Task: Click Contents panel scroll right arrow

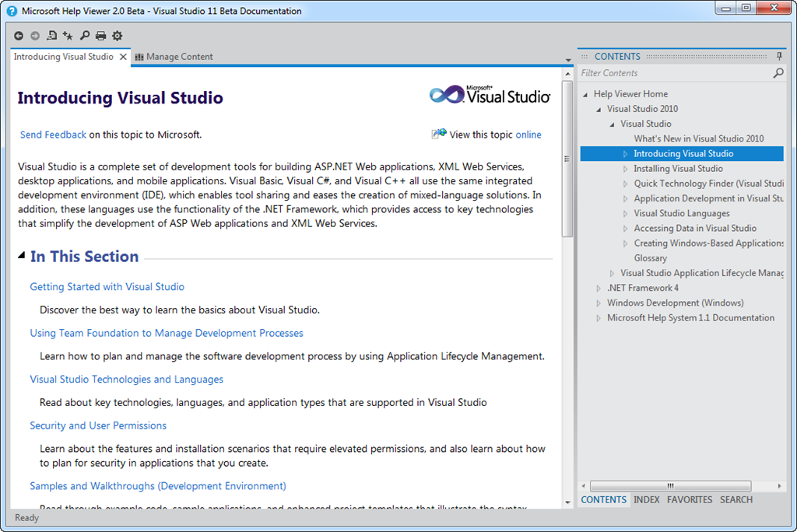Action: [779, 486]
